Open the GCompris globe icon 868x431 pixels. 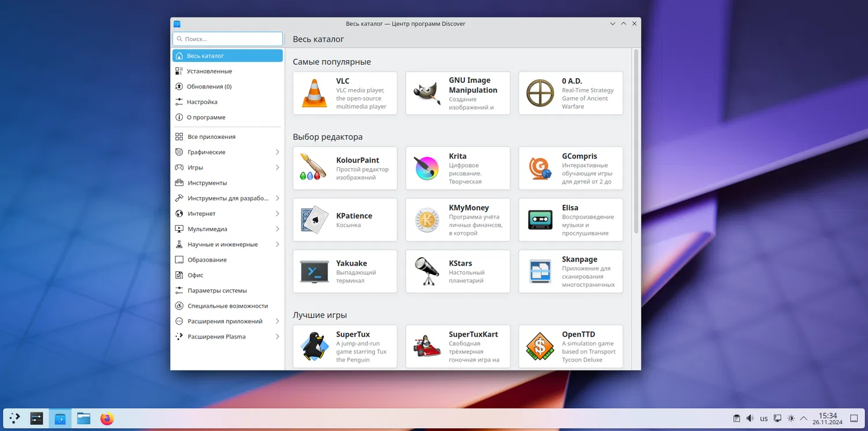click(x=540, y=168)
